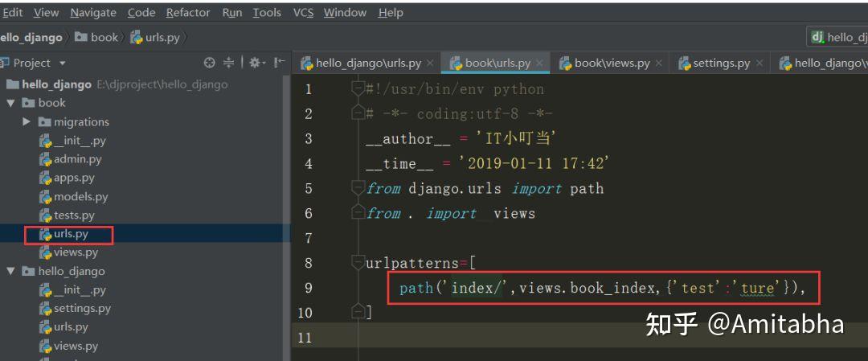Open the View menu
This screenshot has height=361, width=868.
coord(46,12)
